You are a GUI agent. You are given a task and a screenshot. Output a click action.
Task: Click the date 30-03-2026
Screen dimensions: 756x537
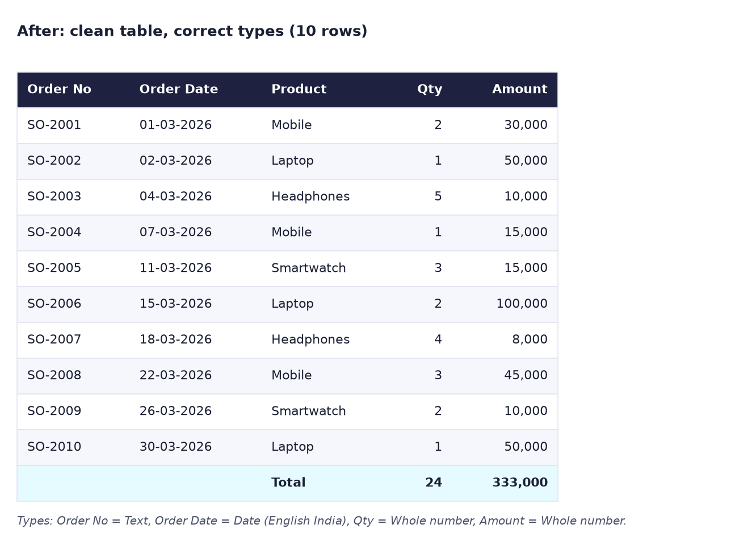pyautogui.click(x=175, y=447)
